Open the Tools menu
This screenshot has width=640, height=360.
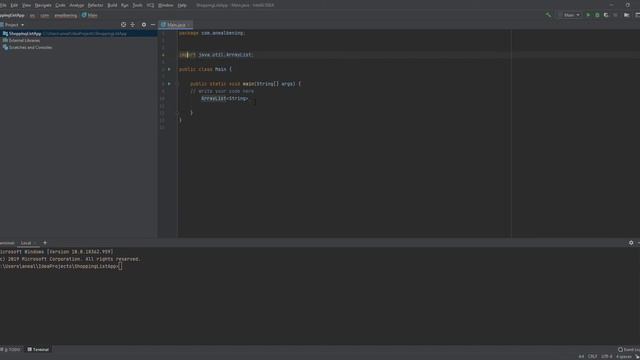tap(138, 5)
